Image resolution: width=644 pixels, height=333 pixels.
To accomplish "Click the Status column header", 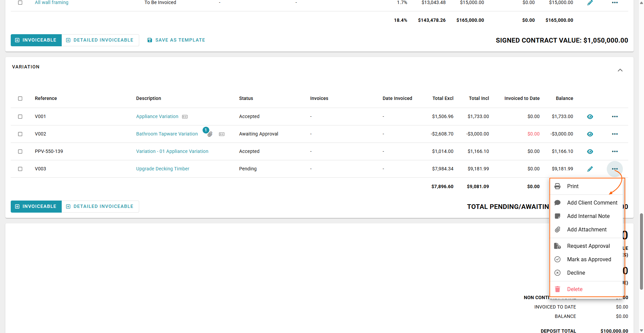I will [x=246, y=98].
